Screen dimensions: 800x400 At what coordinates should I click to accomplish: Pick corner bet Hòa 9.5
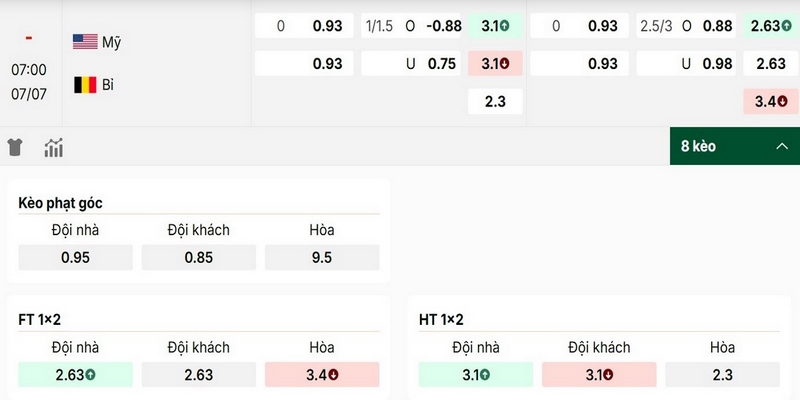click(322, 258)
